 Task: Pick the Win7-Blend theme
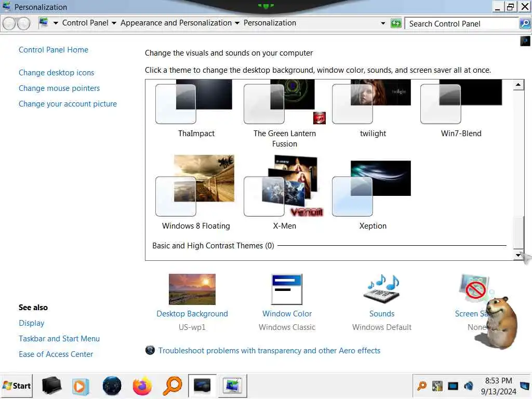pos(461,102)
